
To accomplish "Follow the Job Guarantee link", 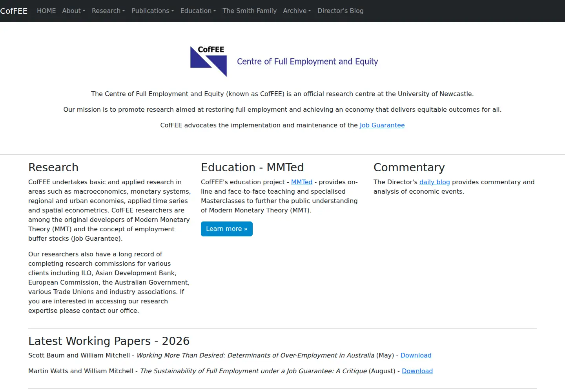I will [x=382, y=125].
